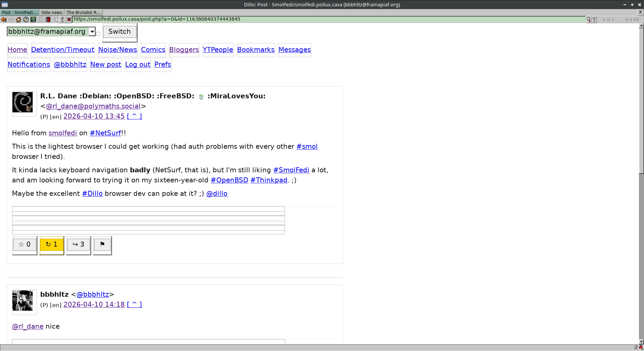
Task: Click the New post link
Action: pos(106,65)
